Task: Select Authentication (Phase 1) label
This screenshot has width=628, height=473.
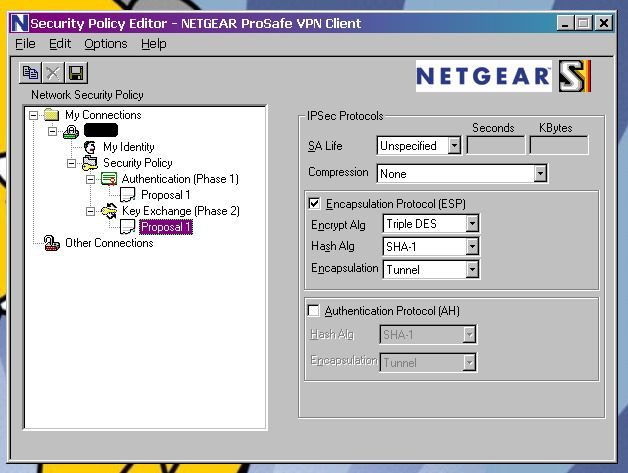Action: click(180, 179)
